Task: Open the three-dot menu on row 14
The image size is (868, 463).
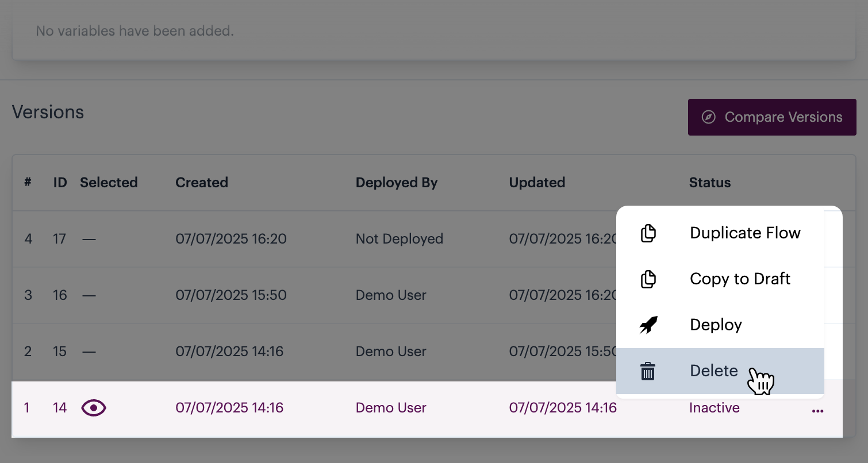Action: pos(817,411)
